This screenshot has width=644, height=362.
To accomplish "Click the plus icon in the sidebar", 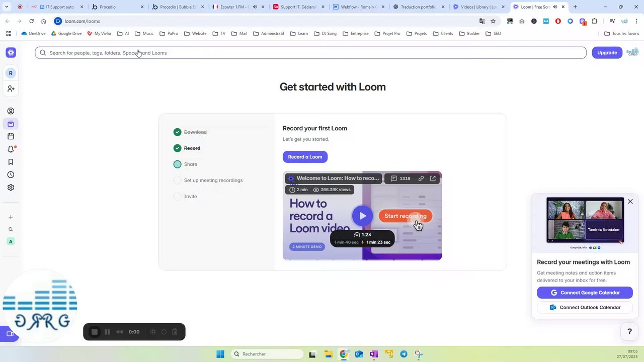I will 11,217.
